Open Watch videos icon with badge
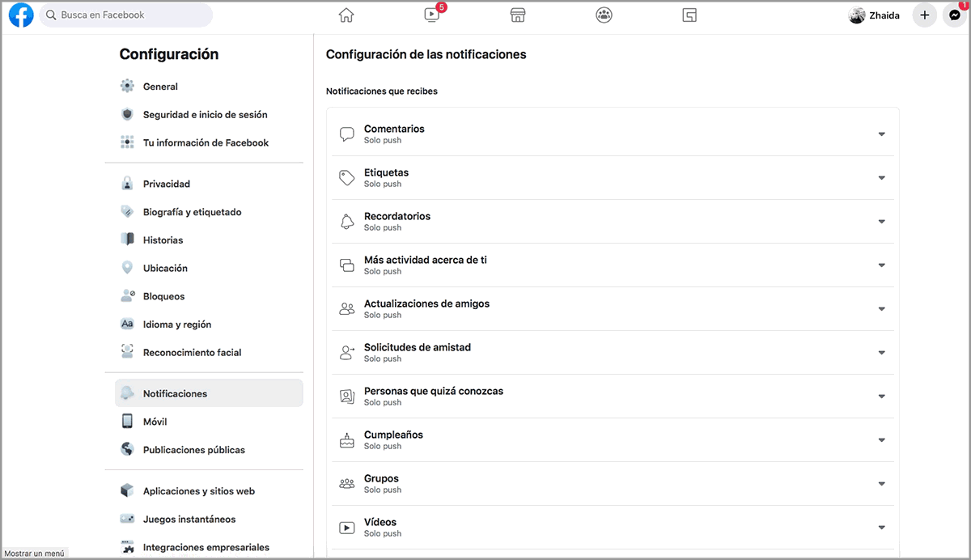The image size is (971, 560). point(431,15)
